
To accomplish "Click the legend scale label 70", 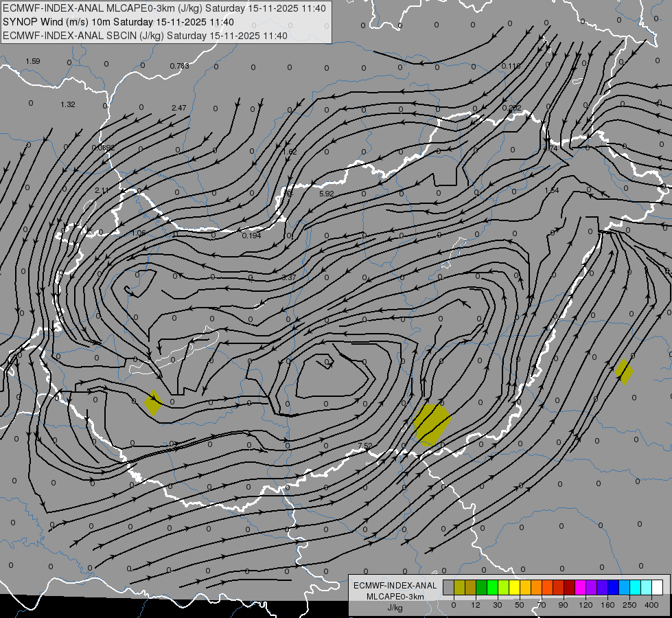I will coord(542,605).
